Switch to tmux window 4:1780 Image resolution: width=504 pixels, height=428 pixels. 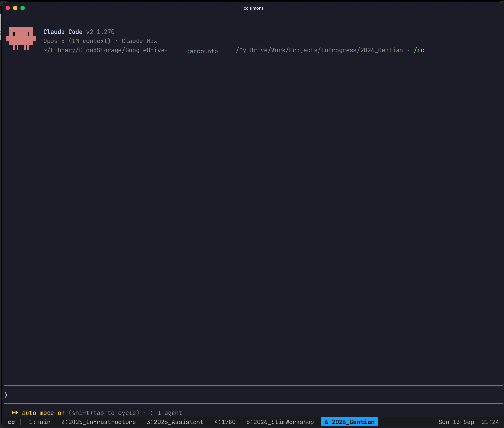225,422
